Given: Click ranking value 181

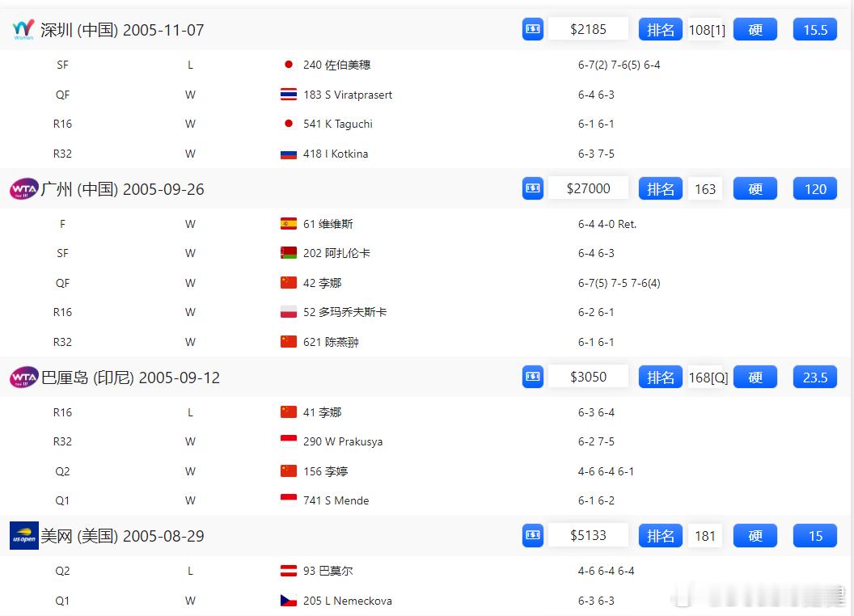Looking at the screenshot, I should pyautogui.click(x=705, y=536).
